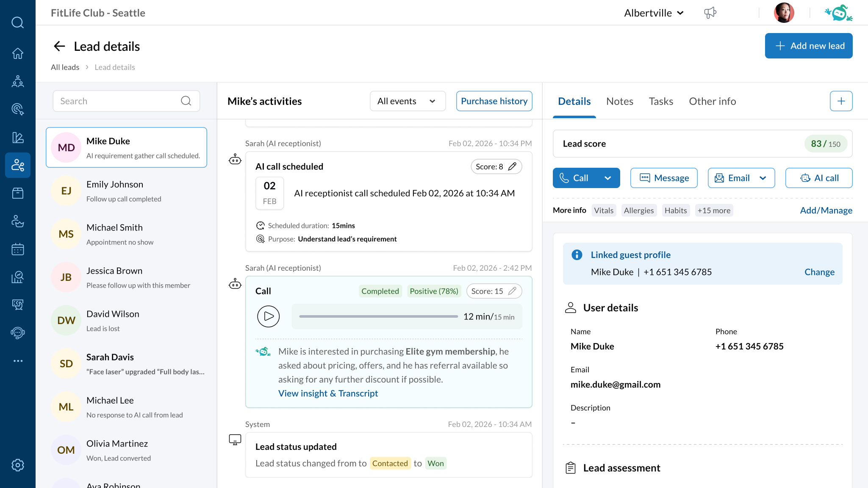The width and height of the screenshot is (868, 488).
Task: Click the megaphone announcements icon
Action: [710, 13]
